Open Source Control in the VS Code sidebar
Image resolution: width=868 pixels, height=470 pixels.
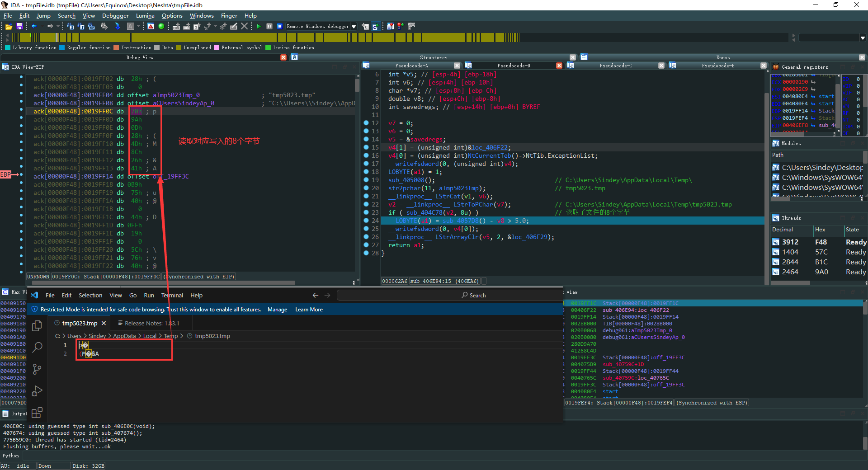point(37,369)
